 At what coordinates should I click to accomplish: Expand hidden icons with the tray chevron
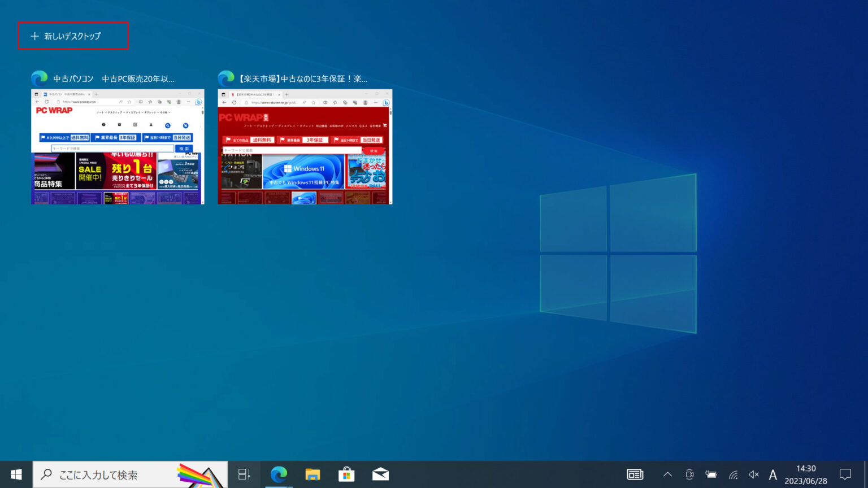[667, 474]
